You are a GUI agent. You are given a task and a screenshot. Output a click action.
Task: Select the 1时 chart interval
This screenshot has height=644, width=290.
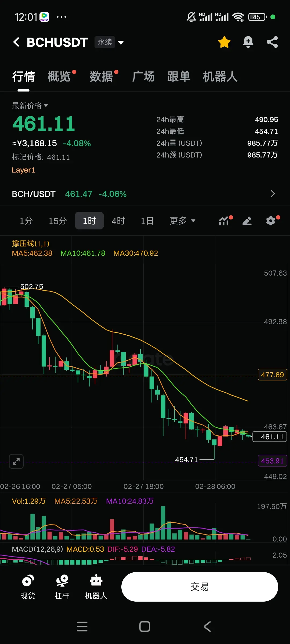(x=89, y=221)
